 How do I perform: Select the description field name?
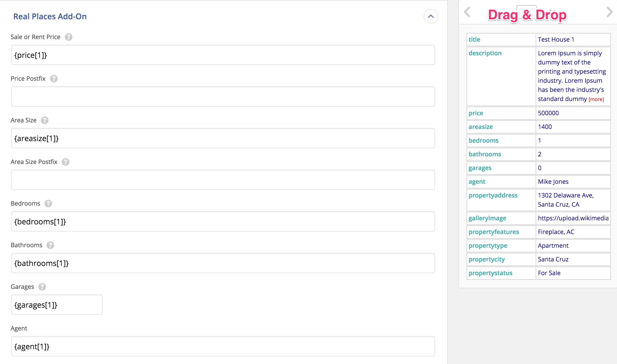[x=485, y=53]
